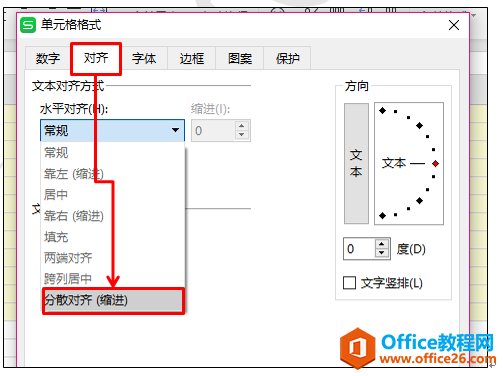Increase 缩进 with the up arrow
The width and height of the screenshot is (503, 376).
pos(242,126)
